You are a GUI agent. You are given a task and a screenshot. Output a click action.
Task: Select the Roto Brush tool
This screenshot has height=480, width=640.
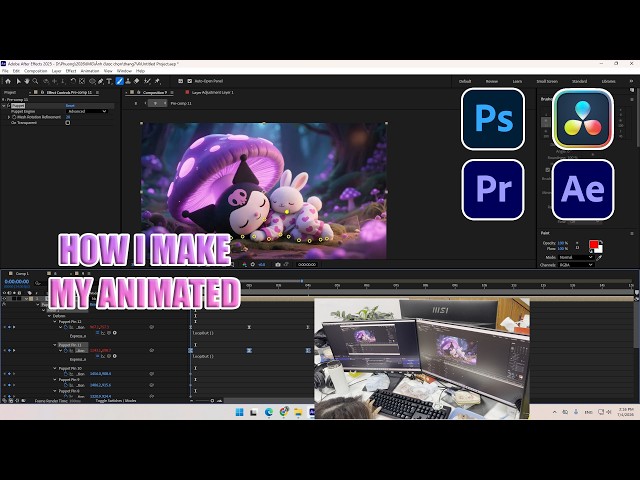[147, 81]
